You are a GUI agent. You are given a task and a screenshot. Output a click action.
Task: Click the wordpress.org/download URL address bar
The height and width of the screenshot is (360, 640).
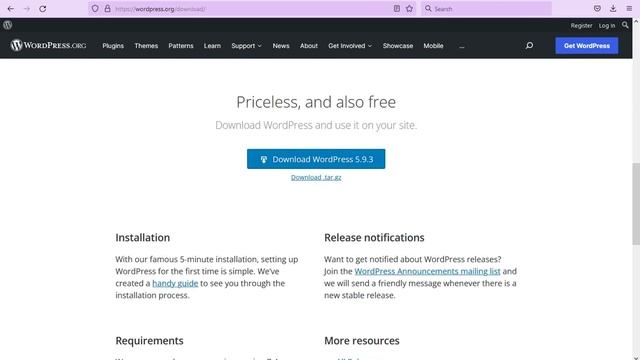click(x=252, y=9)
